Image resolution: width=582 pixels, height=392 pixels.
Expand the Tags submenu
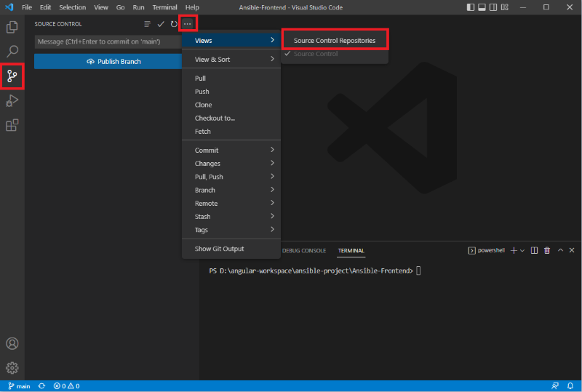(231, 230)
